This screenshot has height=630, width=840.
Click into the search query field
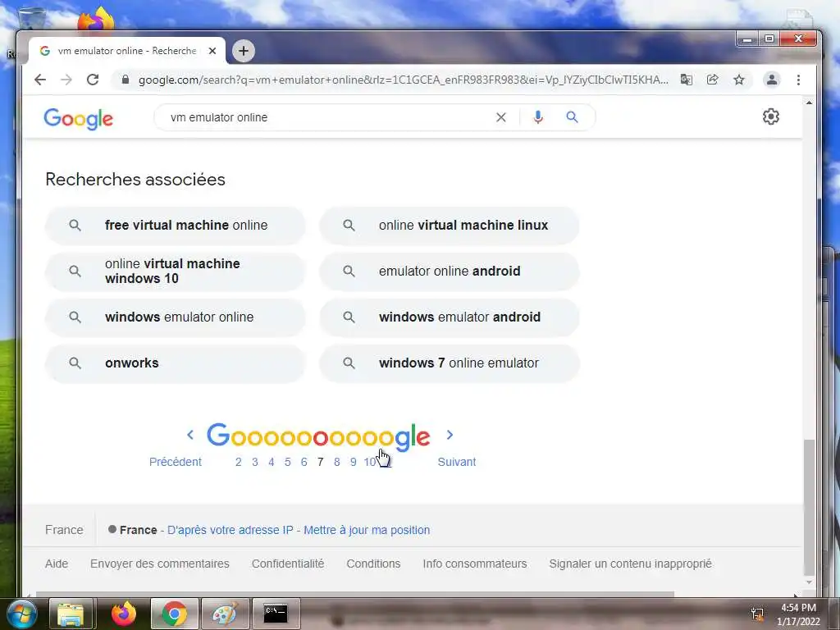tap(326, 117)
